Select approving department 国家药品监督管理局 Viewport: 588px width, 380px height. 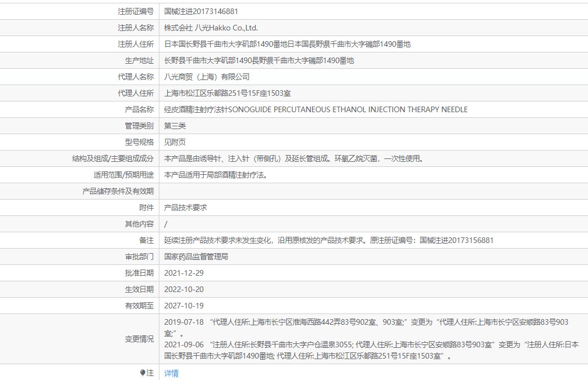coord(196,257)
